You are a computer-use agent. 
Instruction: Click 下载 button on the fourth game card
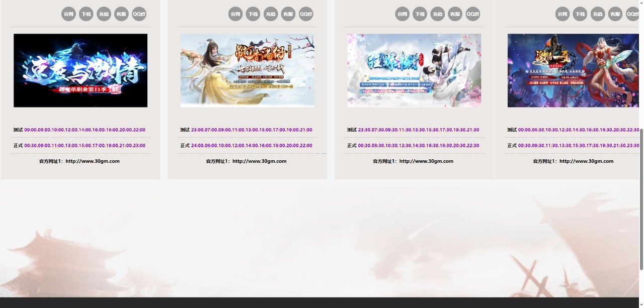[580, 14]
